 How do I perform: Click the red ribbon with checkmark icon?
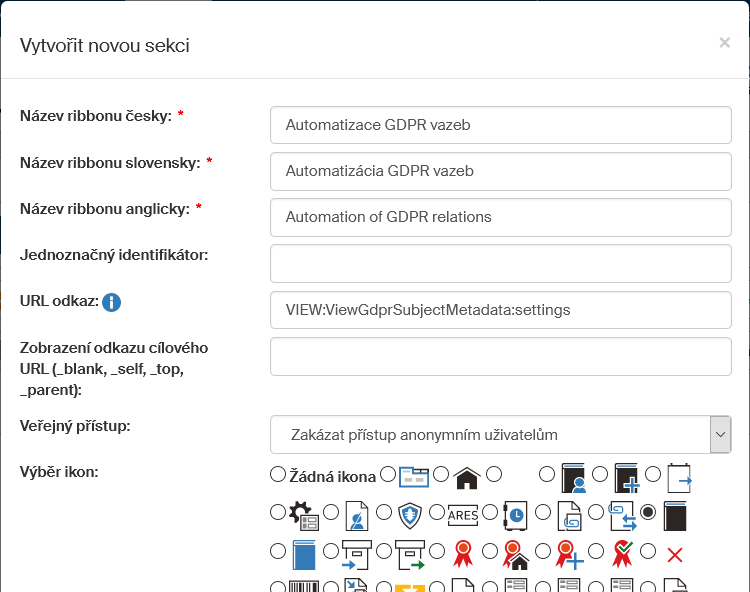(623, 552)
